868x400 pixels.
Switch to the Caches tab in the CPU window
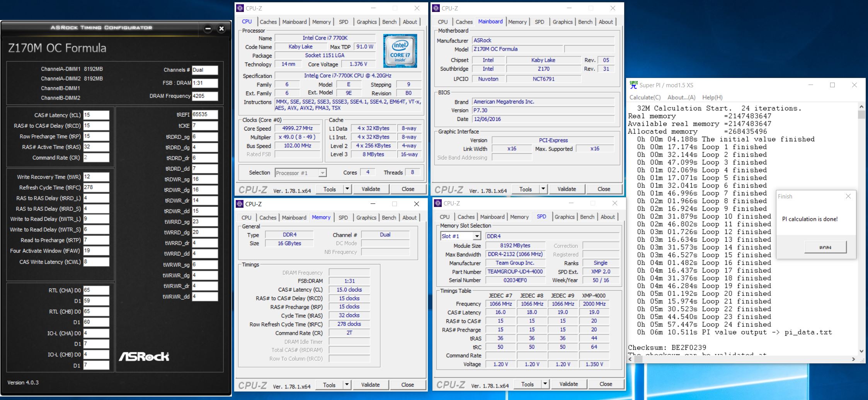[268, 22]
